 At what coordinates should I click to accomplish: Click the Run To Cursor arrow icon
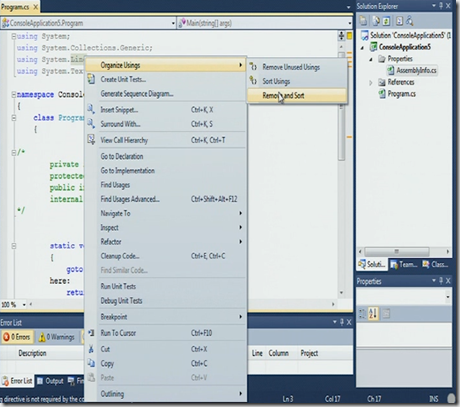91,332
